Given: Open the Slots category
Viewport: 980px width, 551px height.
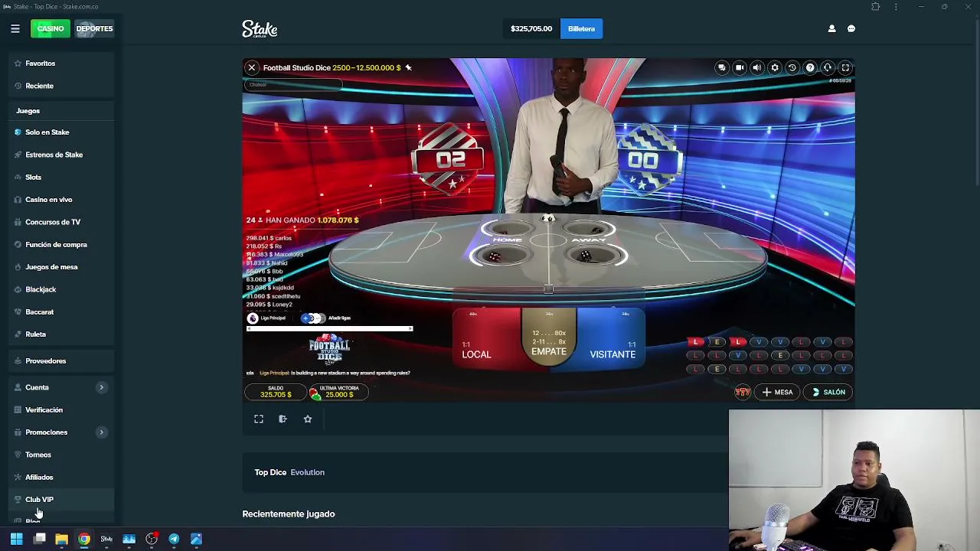Looking at the screenshot, I should [x=62, y=178].
